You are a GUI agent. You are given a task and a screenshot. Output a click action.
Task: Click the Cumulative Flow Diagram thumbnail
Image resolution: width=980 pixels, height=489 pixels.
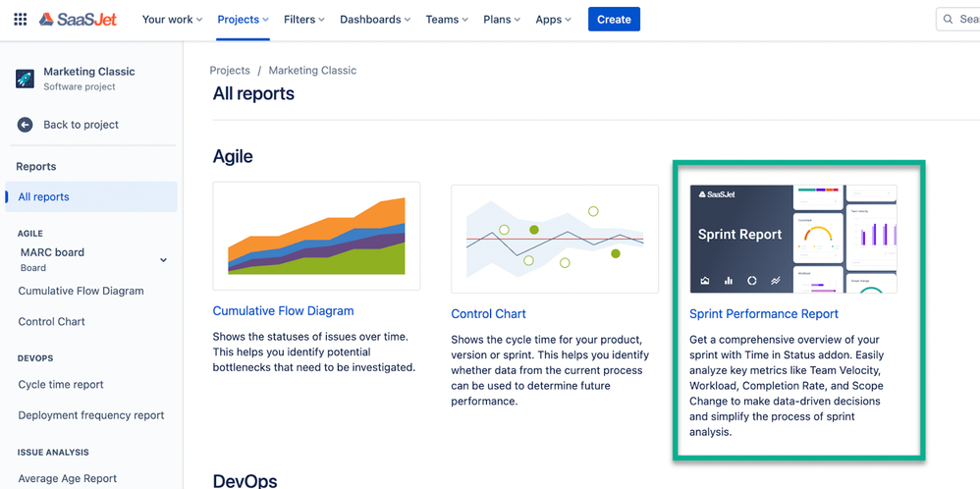316,236
